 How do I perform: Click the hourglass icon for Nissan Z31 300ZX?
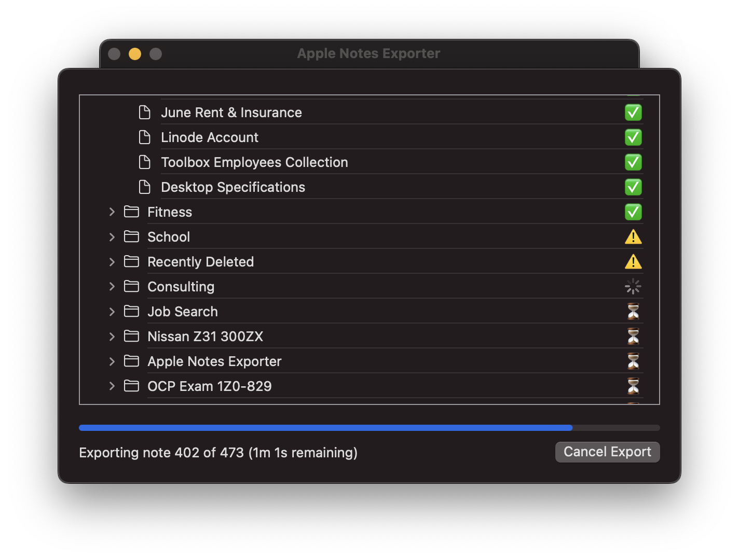click(x=633, y=336)
